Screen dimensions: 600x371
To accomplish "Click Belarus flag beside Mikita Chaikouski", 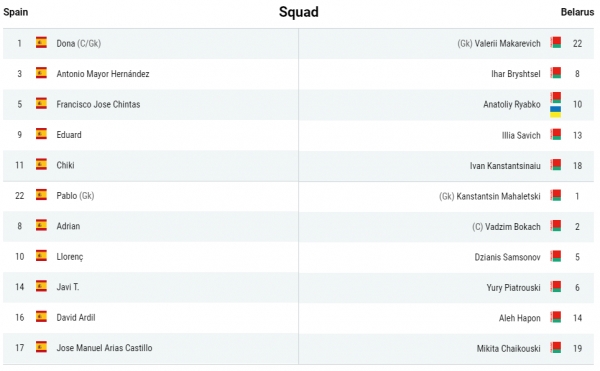I will pos(556,348).
